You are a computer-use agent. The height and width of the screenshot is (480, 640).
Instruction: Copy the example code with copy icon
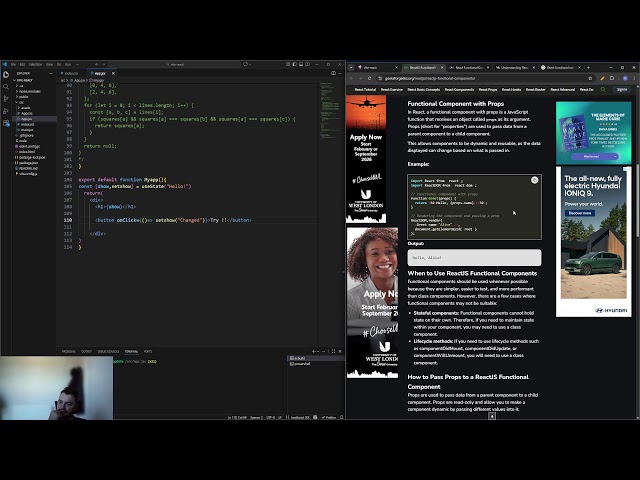pyautogui.click(x=534, y=180)
